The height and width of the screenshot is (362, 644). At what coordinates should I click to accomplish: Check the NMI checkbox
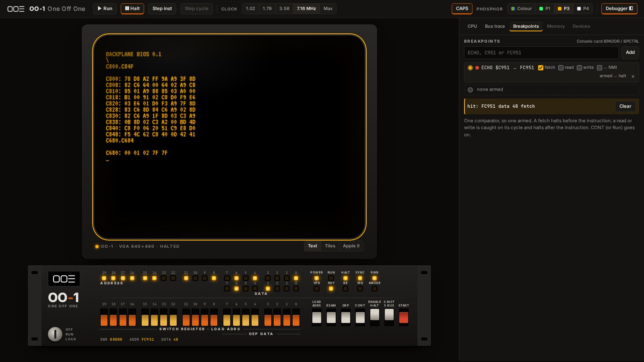pyautogui.click(x=599, y=68)
